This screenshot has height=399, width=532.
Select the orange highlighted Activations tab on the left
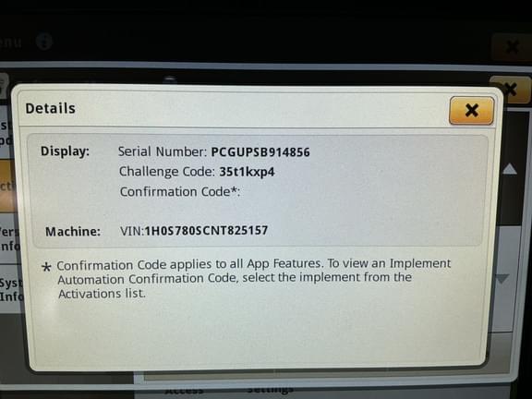[x=7, y=186]
